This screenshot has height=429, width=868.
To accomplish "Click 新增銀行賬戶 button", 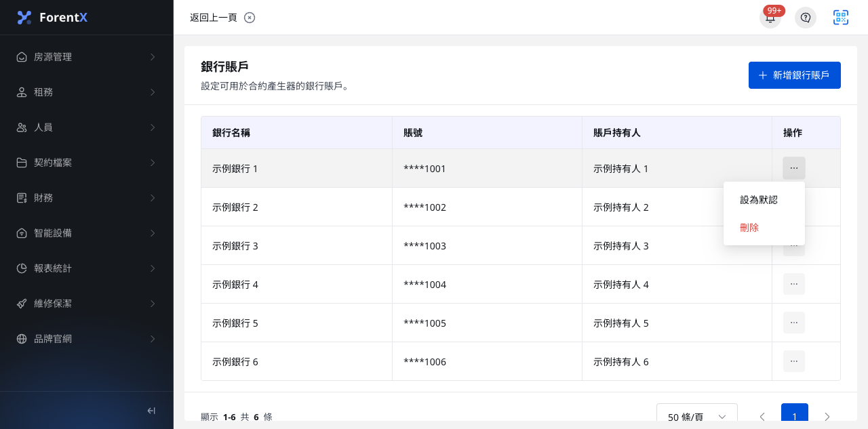I will click(795, 75).
